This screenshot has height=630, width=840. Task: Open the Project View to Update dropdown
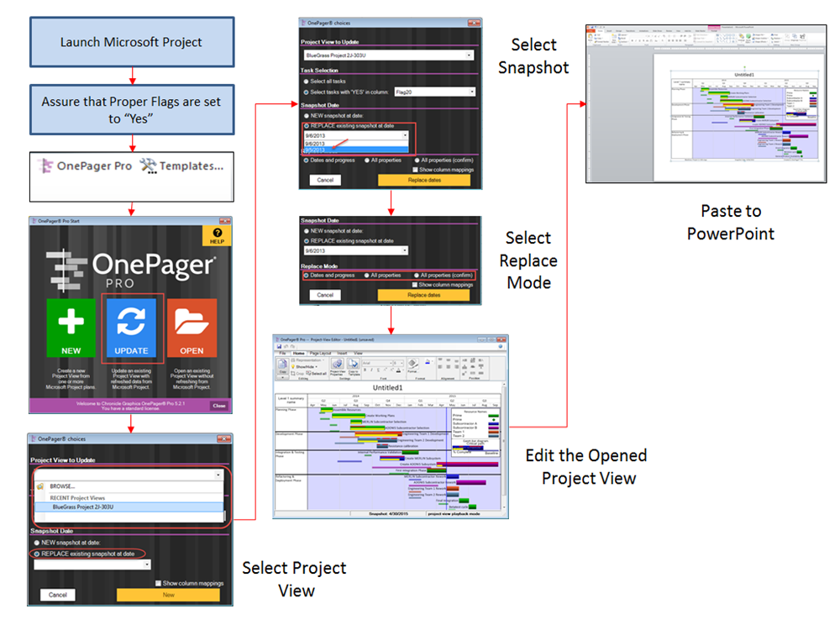pyautogui.click(x=469, y=54)
